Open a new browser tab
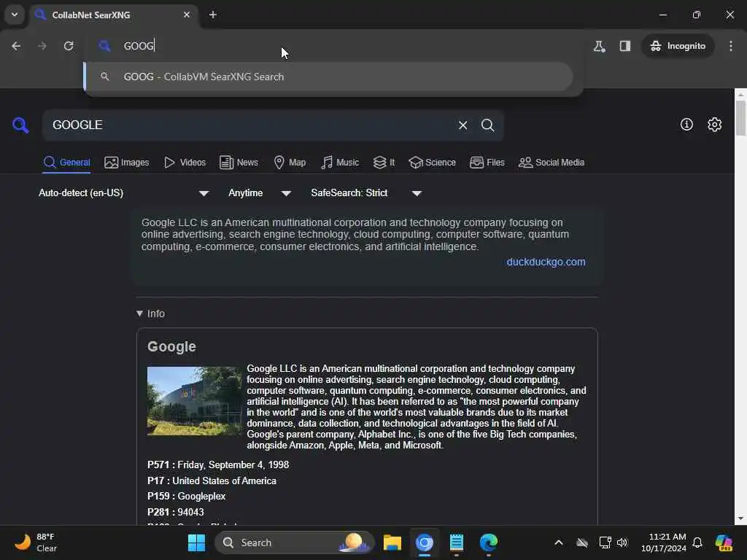The image size is (747, 560). point(213,15)
